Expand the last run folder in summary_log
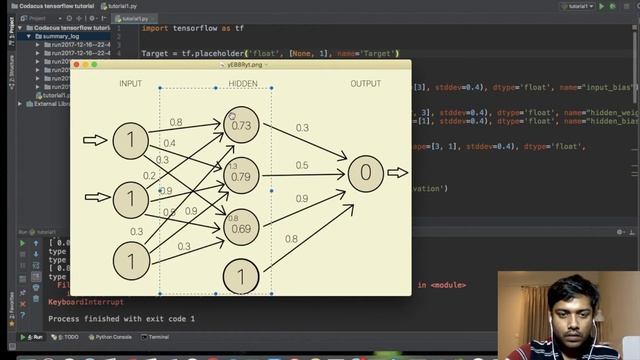This screenshot has width=640, height=360. point(38,87)
